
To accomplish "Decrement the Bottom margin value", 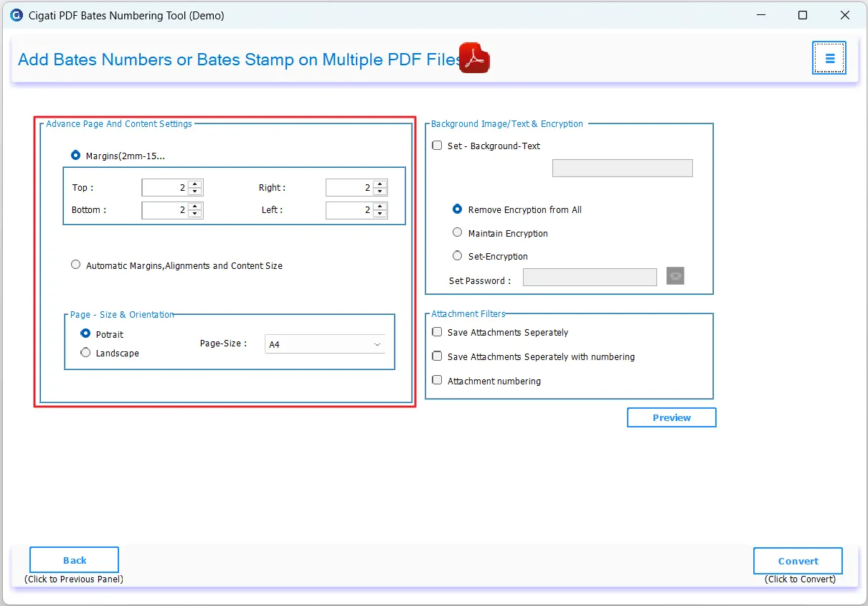I will (x=194, y=213).
